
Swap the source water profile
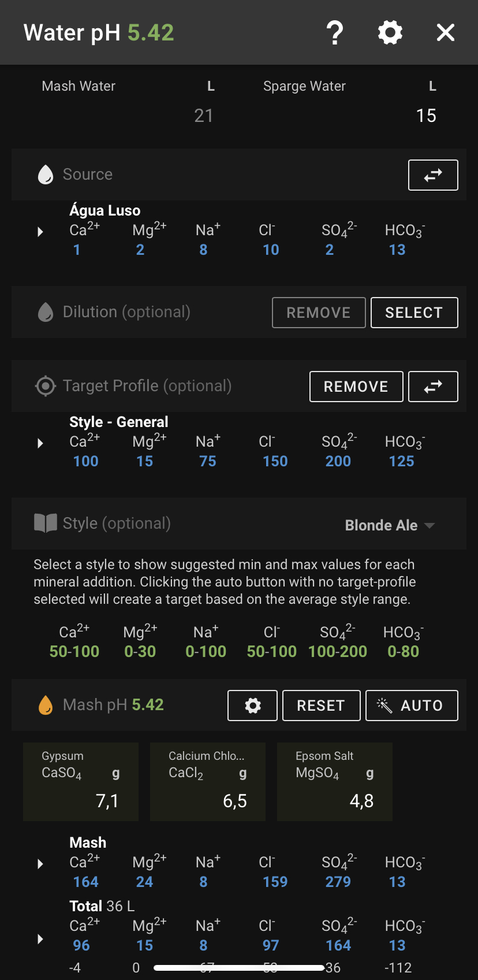pyautogui.click(x=433, y=175)
